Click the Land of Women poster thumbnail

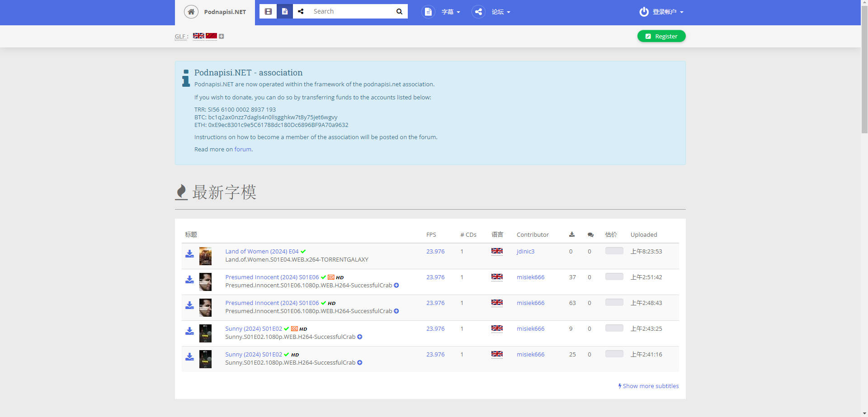pos(205,256)
